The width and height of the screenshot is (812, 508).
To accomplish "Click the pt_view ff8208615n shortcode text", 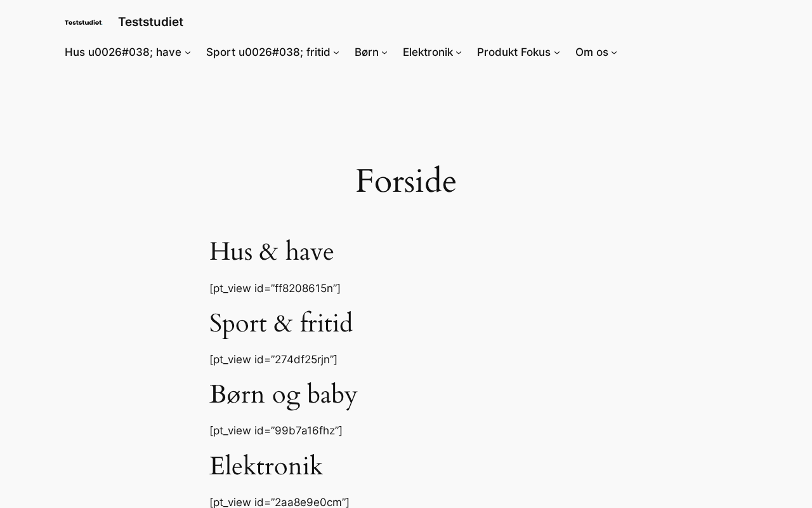I will 275,289.
